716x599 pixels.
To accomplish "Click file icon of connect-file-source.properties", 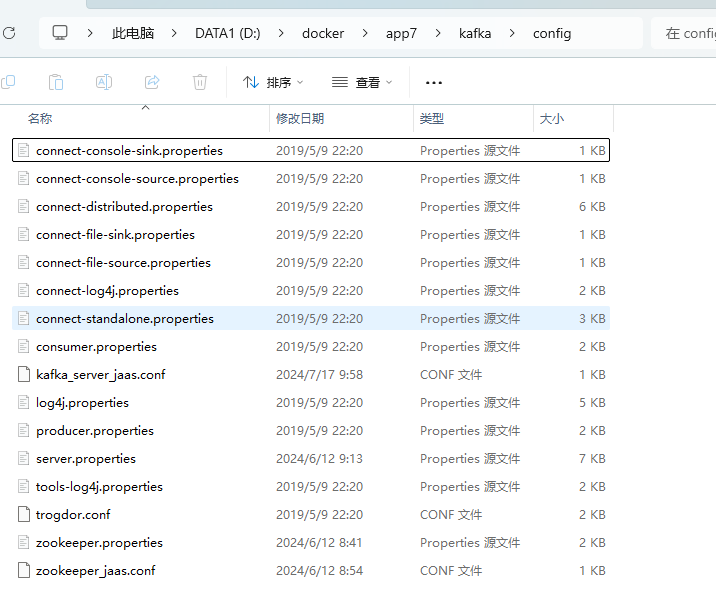I will click(24, 263).
